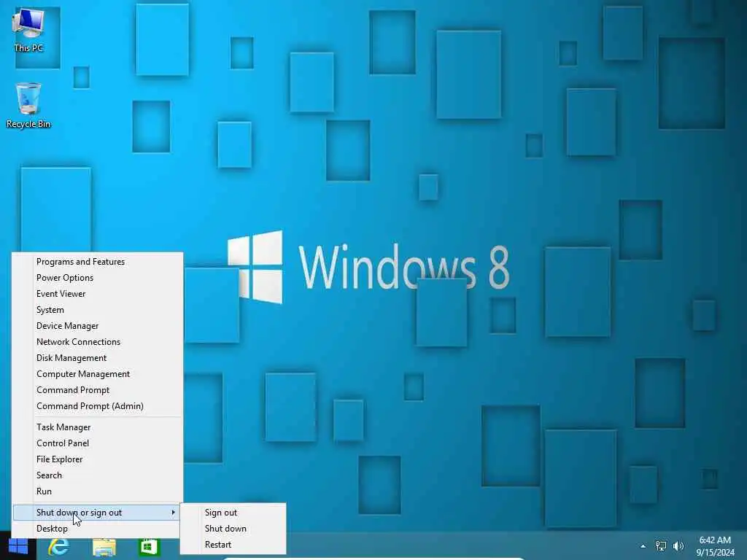This screenshot has height=560, width=747.
Task: Choose File Explorer menu entry
Action: tap(97, 459)
